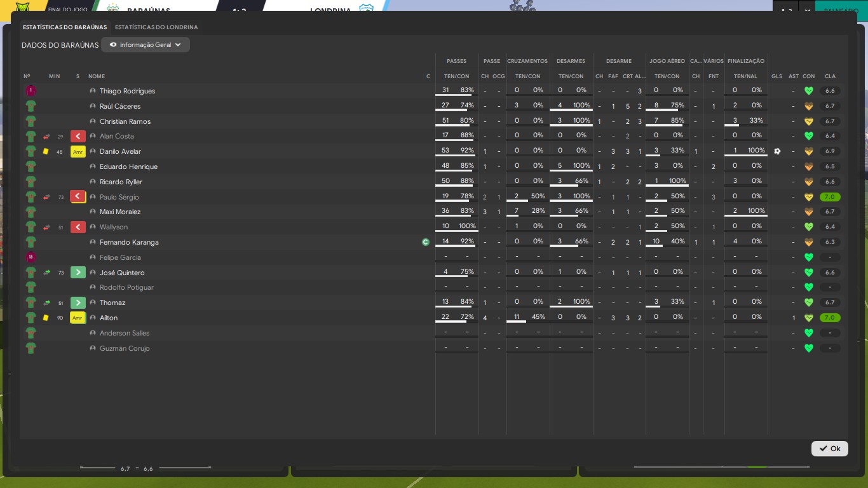Click Ailton's 7.0 rating badge
Screen dimensions: 868x488
830,318
